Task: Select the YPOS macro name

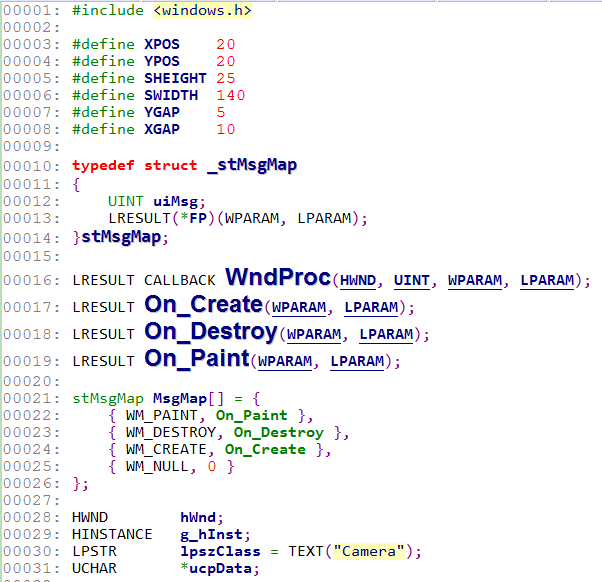Action: click(x=162, y=61)
